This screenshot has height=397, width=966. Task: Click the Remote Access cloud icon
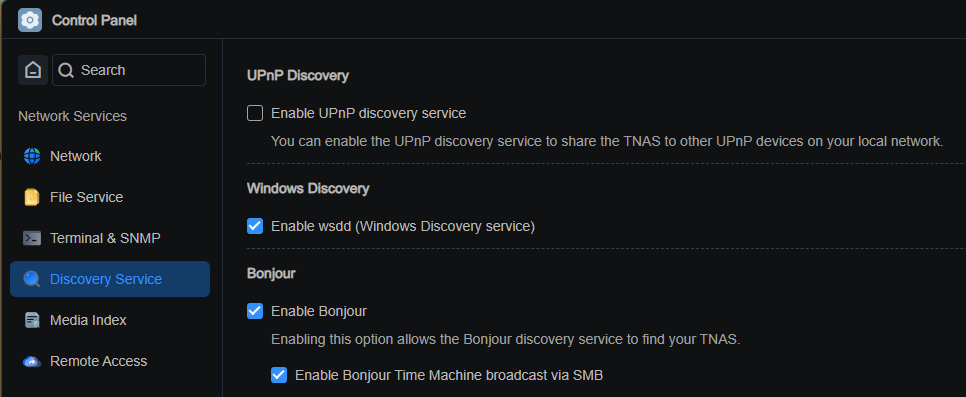(31, 361)
